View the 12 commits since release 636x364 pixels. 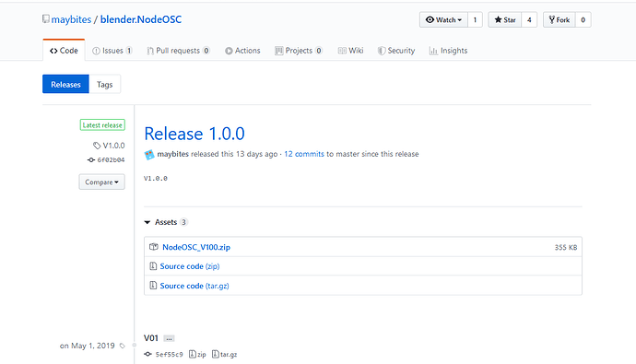[x=304, y=154]
